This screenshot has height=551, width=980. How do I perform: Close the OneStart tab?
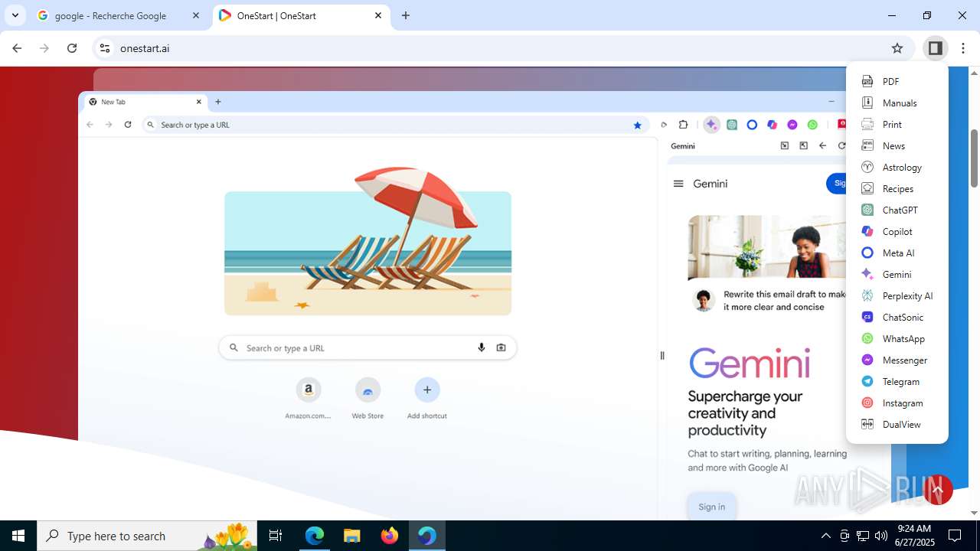click(x=378, y=15)
